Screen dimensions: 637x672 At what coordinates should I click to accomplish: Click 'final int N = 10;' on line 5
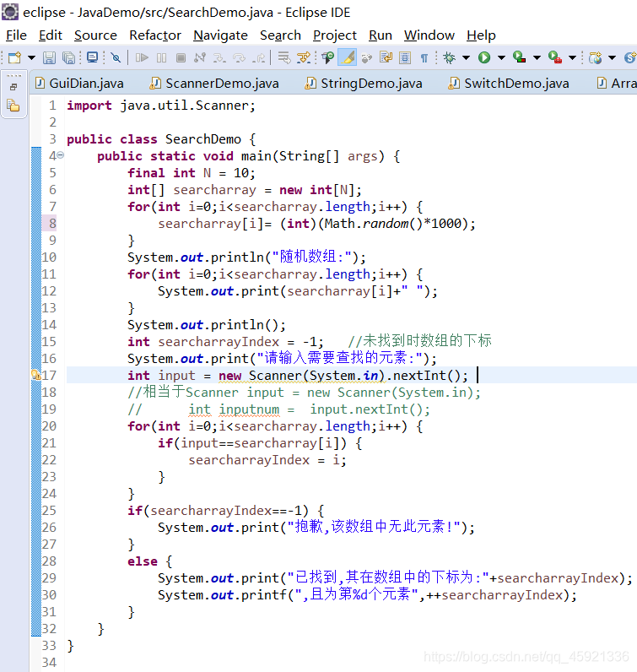point(192,173)
